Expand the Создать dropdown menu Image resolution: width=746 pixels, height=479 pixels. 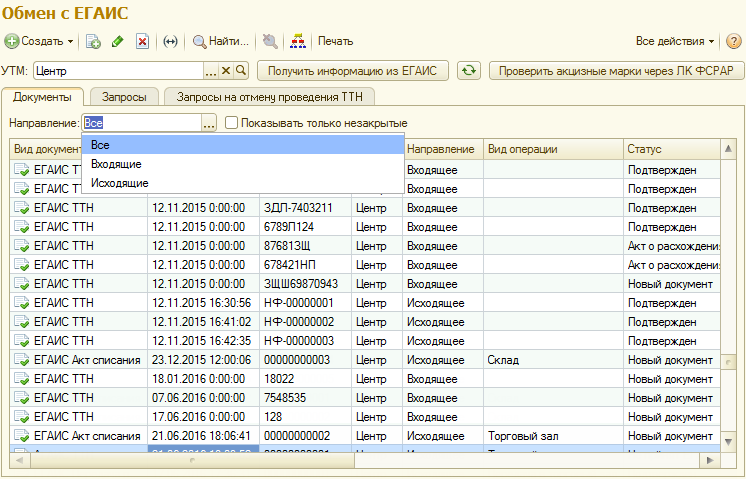pyautogui.click(x=40, y=42)
